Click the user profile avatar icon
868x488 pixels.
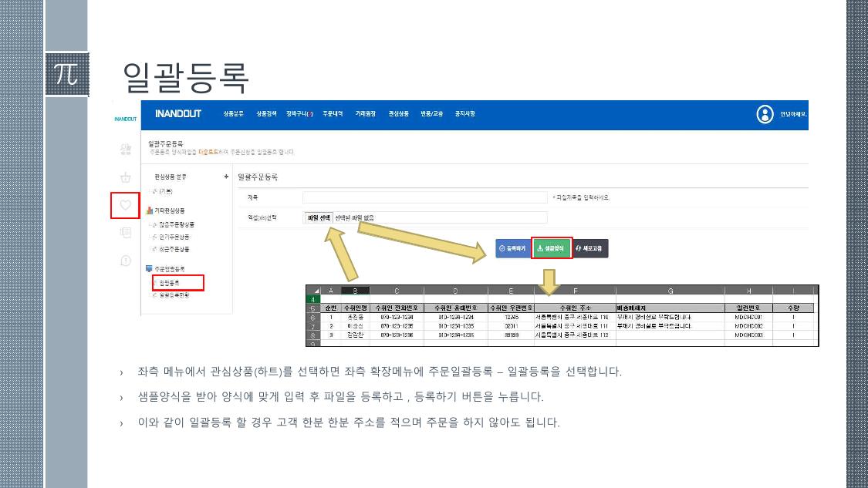(x=765, y=115)
